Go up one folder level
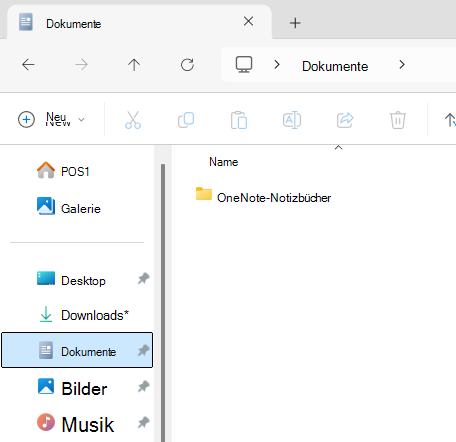 (134, 65)
